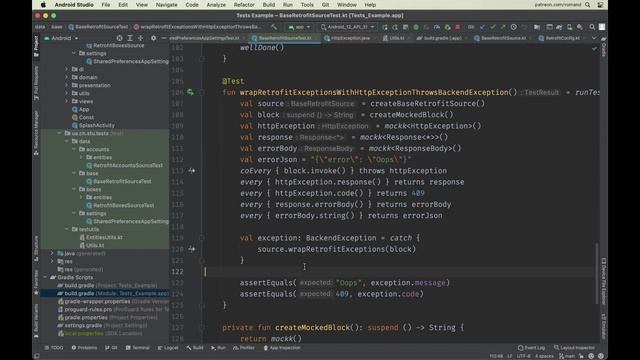The height and width of the screenshot is (360, 640).
Task: Expand the java (generated) folder
Action: click(x=52, y=253)
